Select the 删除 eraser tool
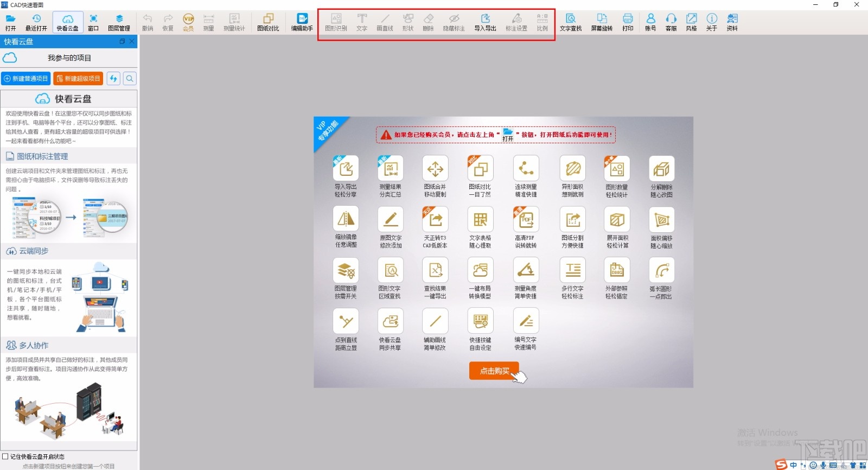This screenshot has width=868, height=470. click(x=429, y=22)
